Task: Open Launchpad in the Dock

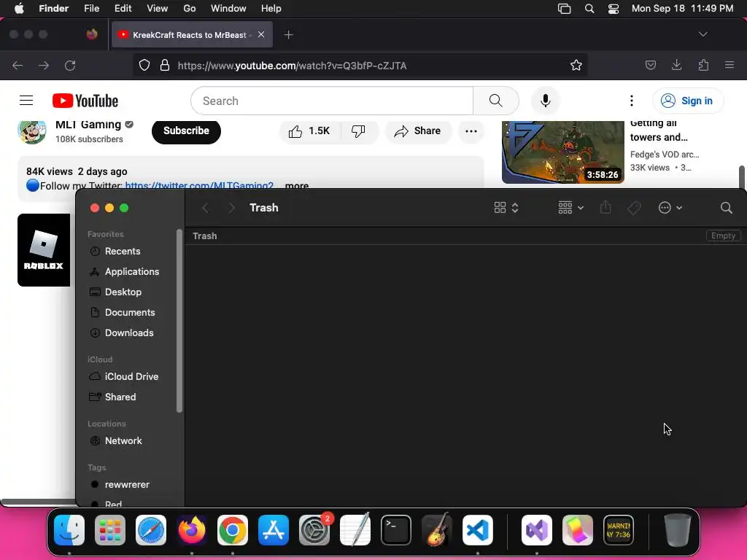Action: point(110,530)
